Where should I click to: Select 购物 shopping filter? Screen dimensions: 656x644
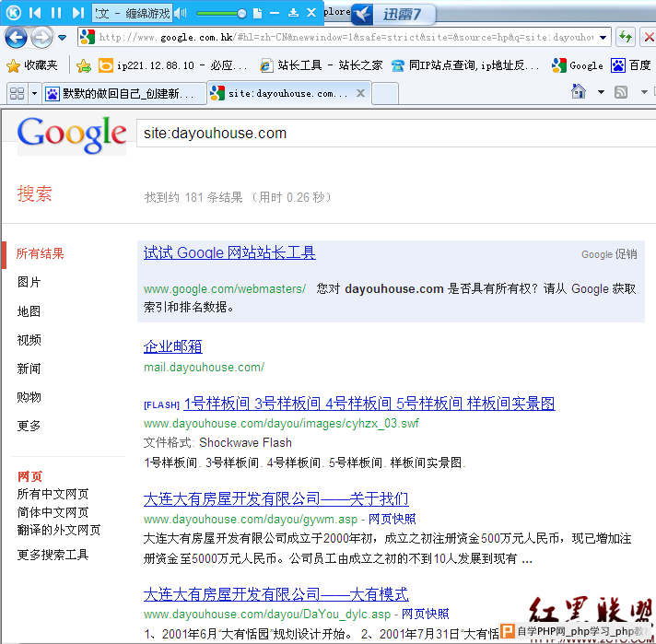(x=29, y=397)
